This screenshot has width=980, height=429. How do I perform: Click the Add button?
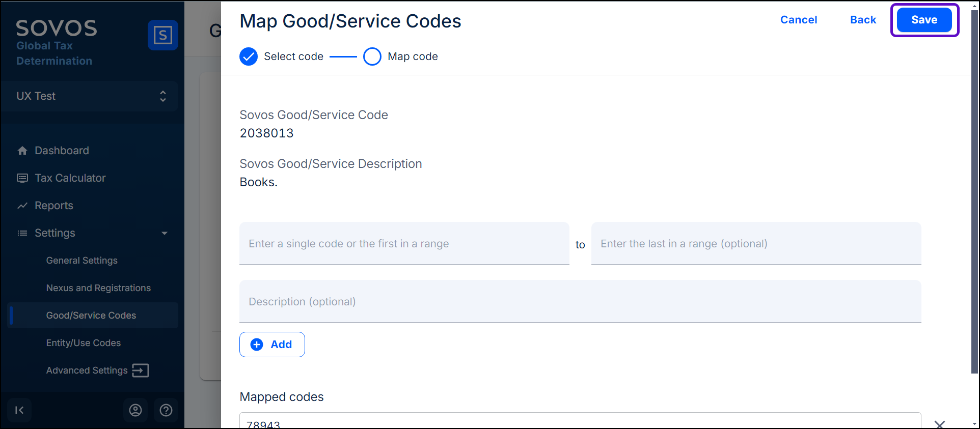pos(272,345)
